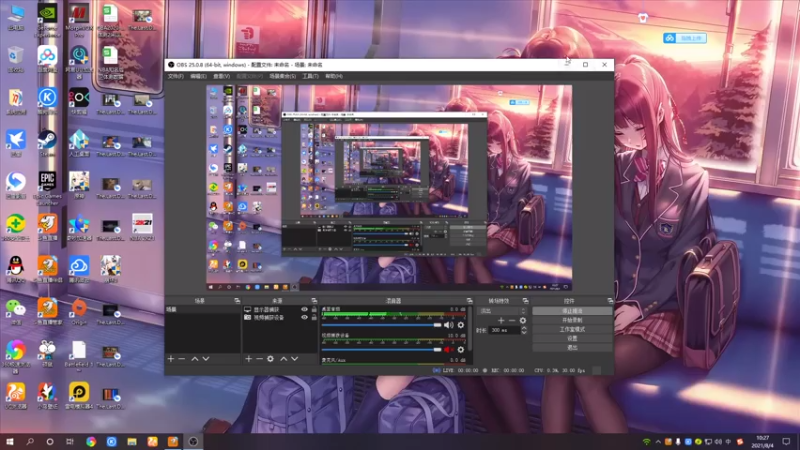Remove selected scene with minus icon

click(x=182, y=359)
